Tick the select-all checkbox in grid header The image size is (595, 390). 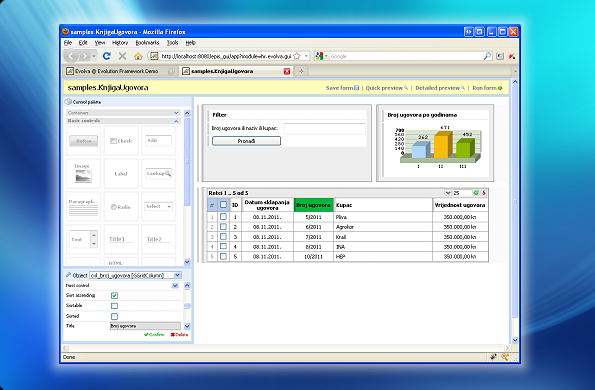[223, 205]
